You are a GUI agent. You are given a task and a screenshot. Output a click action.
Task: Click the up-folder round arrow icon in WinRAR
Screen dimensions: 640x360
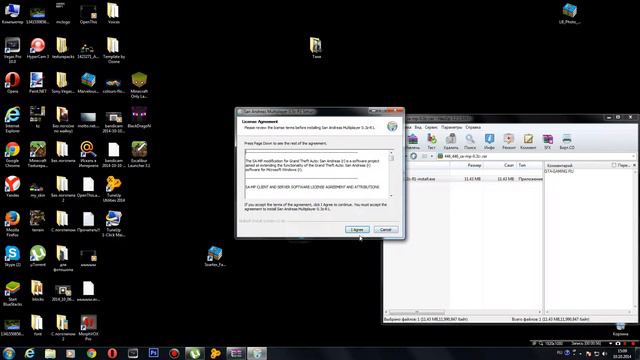tap(413, 156)
